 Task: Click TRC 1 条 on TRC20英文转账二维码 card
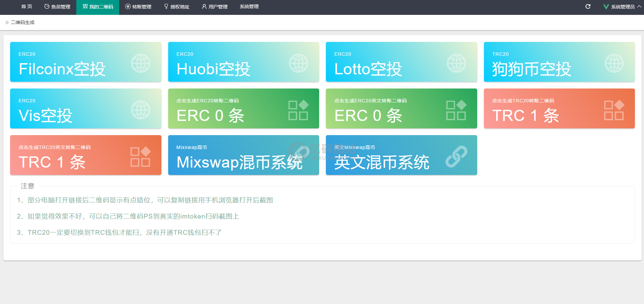click(52, 162)
